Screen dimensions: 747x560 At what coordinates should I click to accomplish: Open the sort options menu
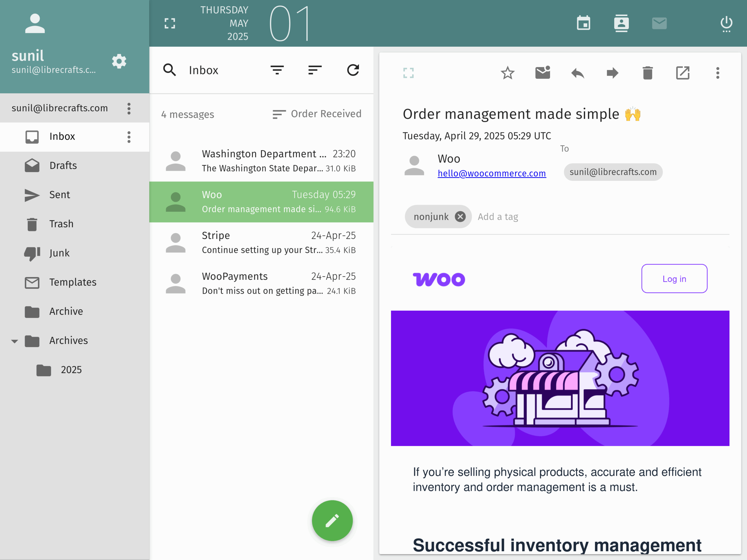(x=315, y=70)
